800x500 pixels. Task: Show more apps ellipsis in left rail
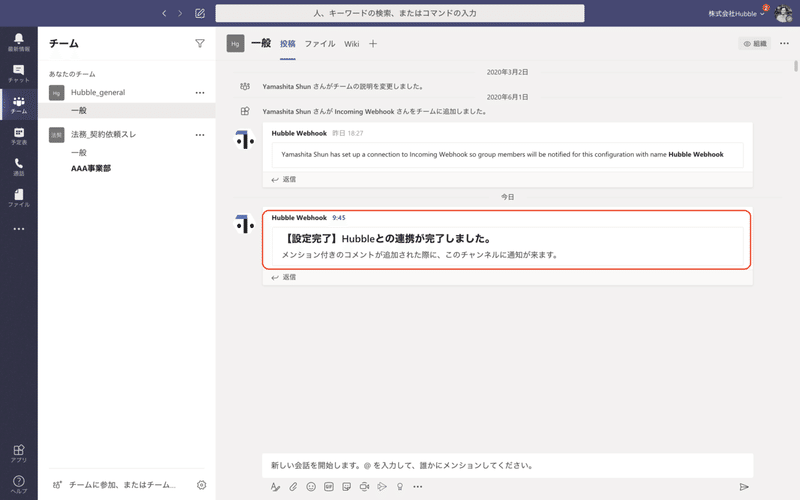tap(19, 229)
